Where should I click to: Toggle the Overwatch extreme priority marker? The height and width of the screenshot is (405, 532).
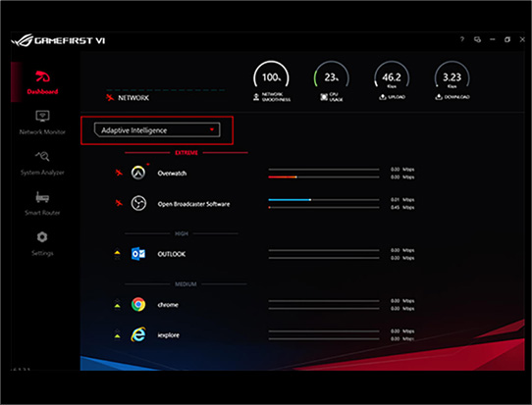[119, 173]
